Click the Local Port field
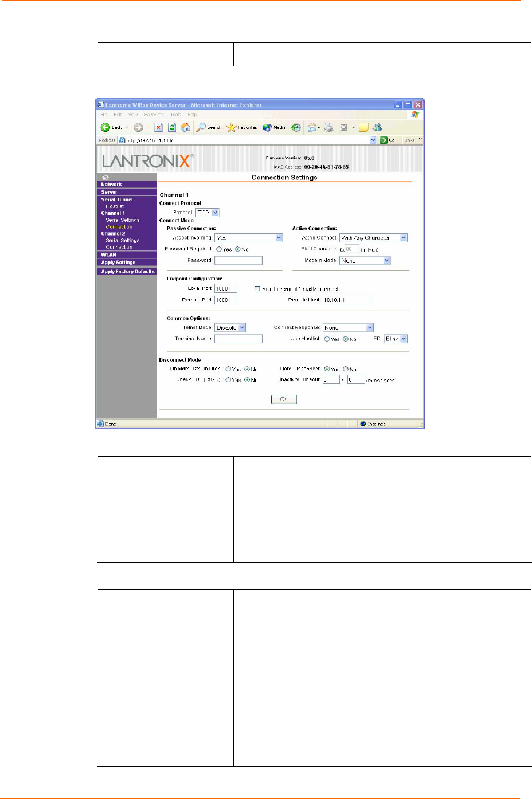This screenshot has height=799, width=532. [x=226, y=288]
